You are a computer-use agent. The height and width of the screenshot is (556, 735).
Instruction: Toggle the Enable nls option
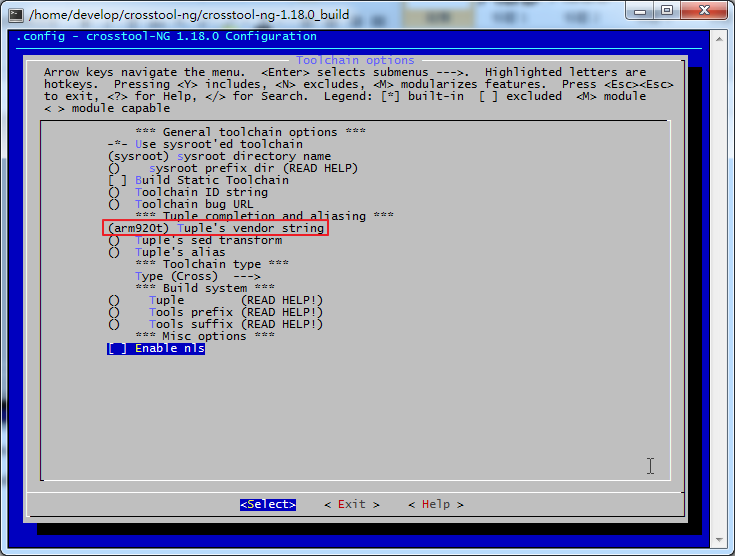(156, 349)
